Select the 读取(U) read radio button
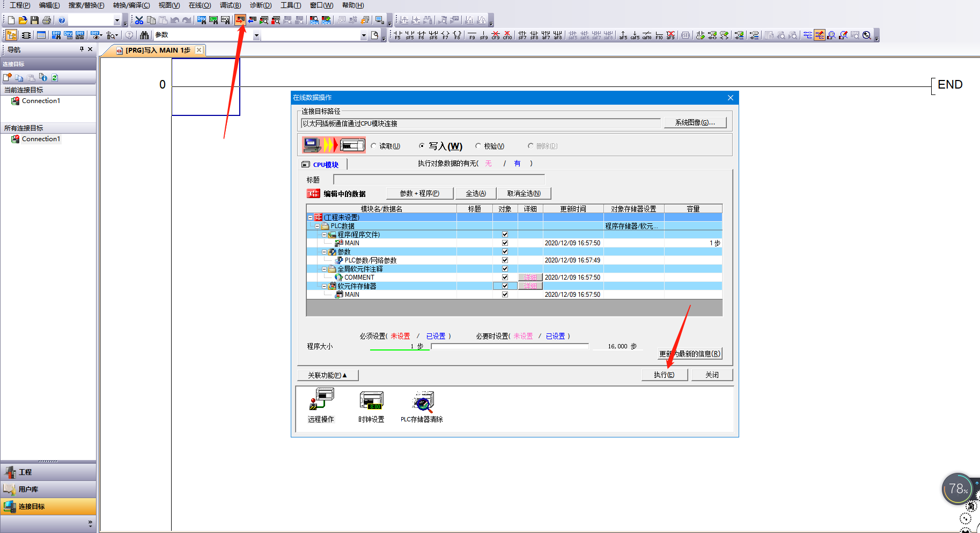980x533 pixels. click(374, 146)
